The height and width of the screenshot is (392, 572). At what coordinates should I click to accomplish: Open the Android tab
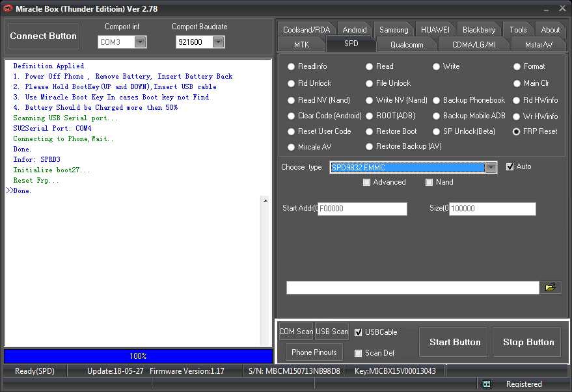pos(355,29)
